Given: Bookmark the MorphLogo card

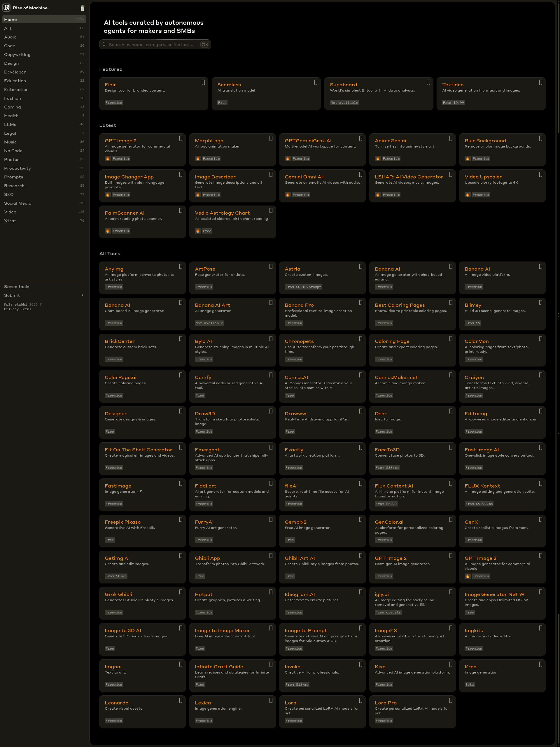Looking at the screenshot, I should coord(271,138).
